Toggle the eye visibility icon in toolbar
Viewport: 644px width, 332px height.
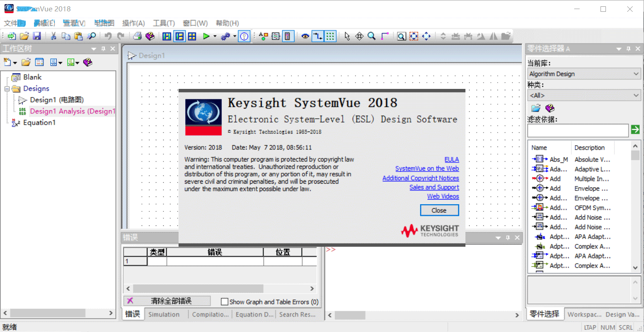[x=305, y=36]
